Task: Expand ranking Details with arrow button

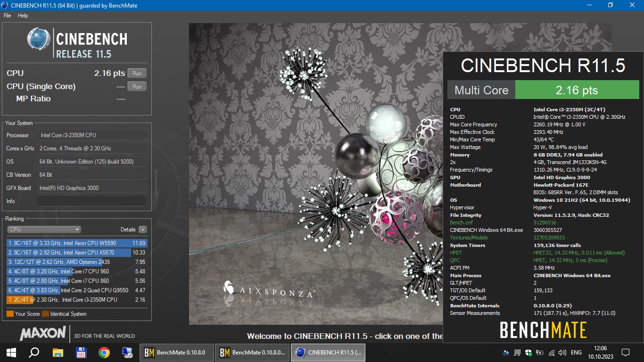Action: (143, 230)
